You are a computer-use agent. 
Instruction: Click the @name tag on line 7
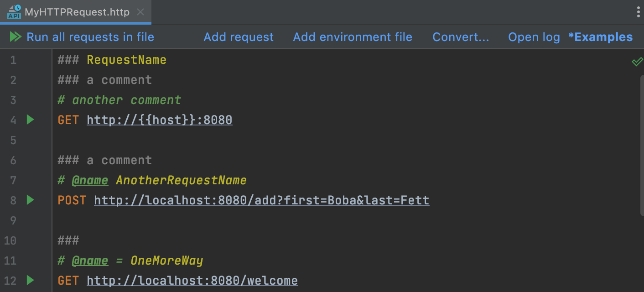90,180
